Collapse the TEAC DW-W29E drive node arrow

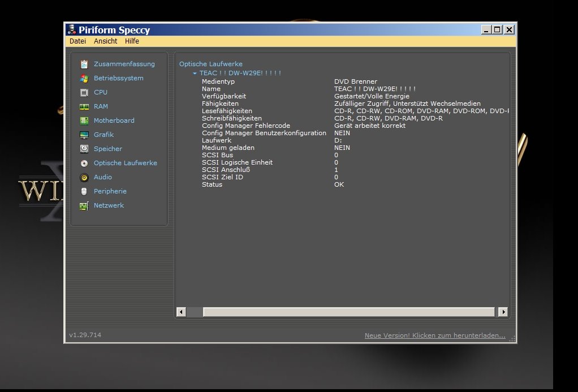pos(195,74)
